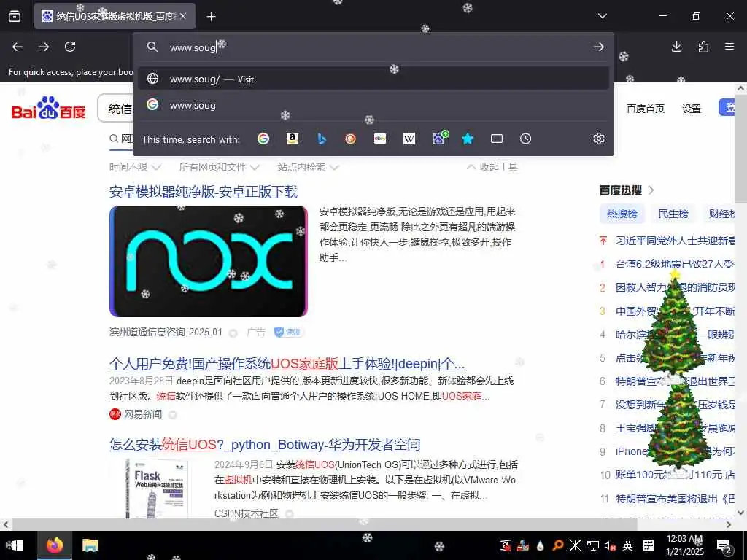
Task: Search history via the clock icon
Action: click(525, 139)
